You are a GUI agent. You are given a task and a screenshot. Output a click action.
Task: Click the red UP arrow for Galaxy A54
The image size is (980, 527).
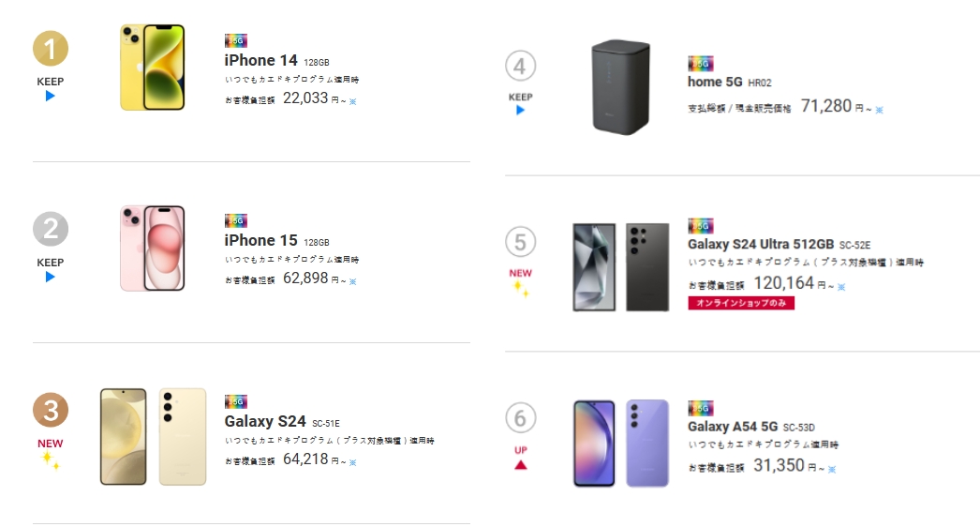(x=520, y=465)
